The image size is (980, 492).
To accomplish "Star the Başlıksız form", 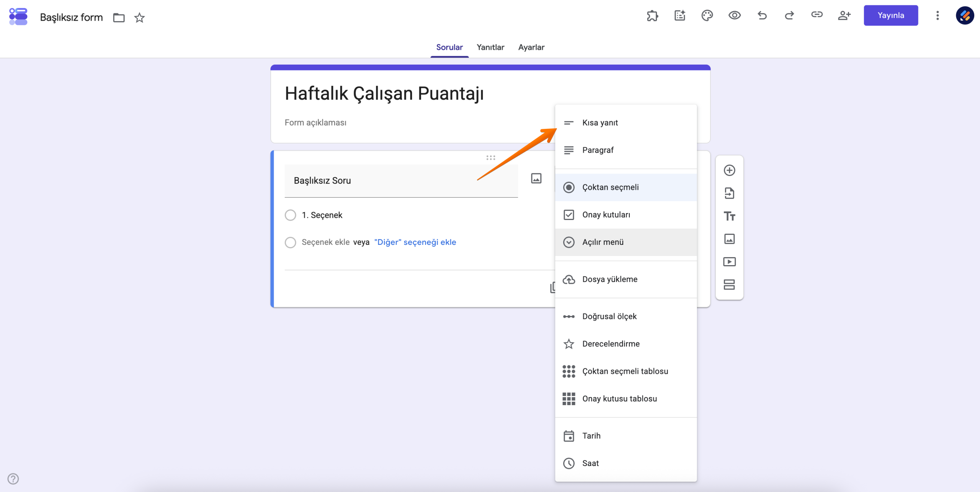I will [x=139, y=18].
